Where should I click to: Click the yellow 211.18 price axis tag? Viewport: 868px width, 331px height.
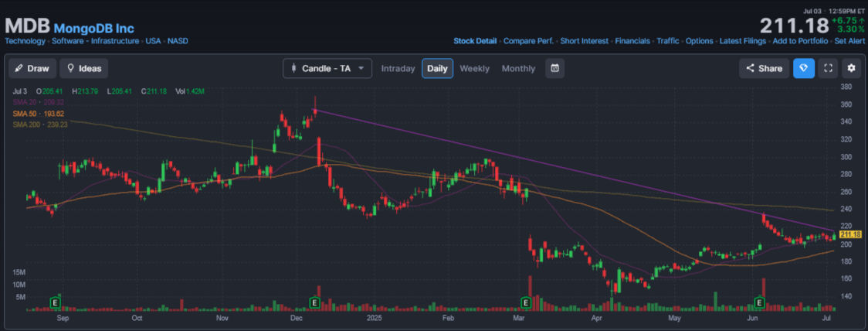(x=850, y=234)
